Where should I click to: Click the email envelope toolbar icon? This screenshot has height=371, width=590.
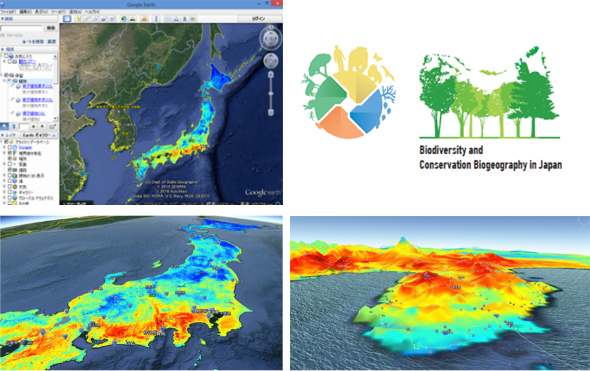click(x=168, y=18)
